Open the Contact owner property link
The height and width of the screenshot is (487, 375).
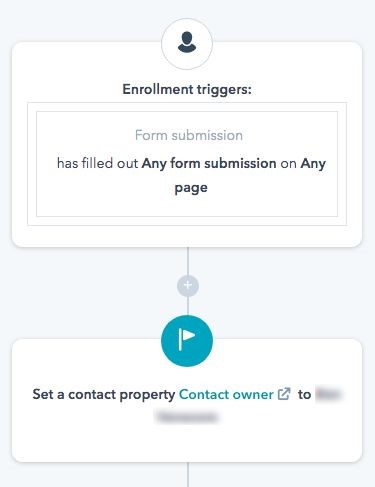point(226,394)
